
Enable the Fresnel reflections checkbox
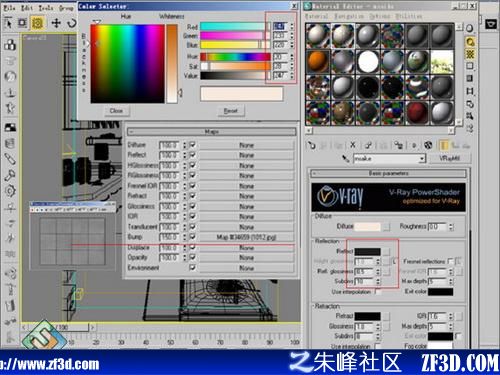pos(451,261)
